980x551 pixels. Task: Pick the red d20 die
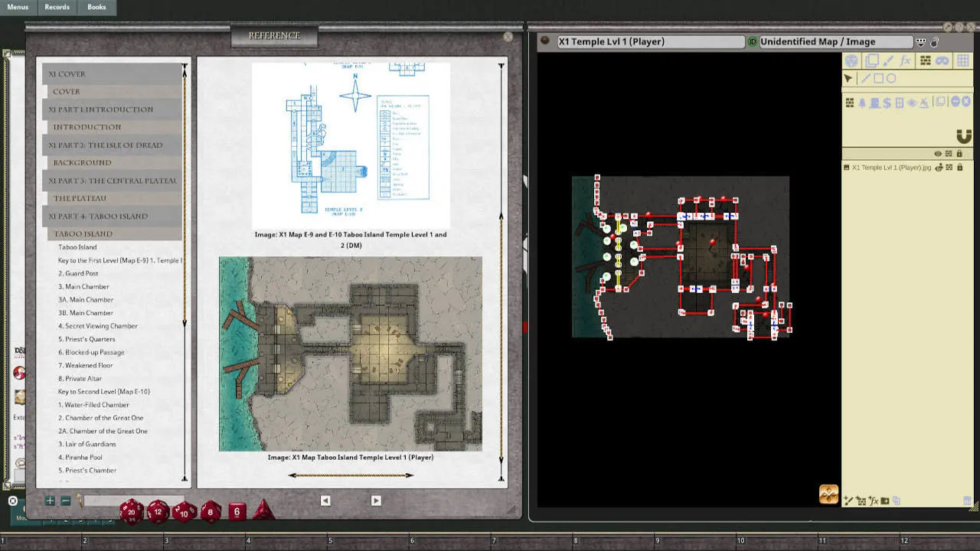(132, 511)
